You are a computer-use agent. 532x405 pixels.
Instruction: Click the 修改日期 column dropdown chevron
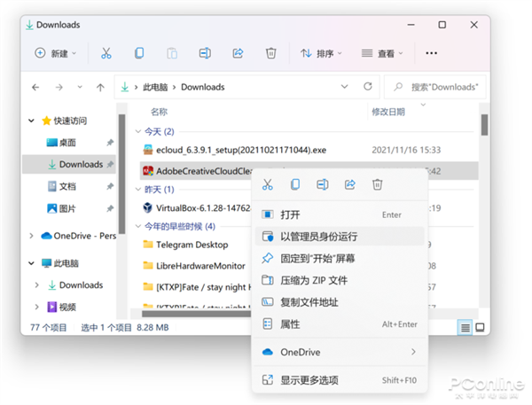(423, 105)
